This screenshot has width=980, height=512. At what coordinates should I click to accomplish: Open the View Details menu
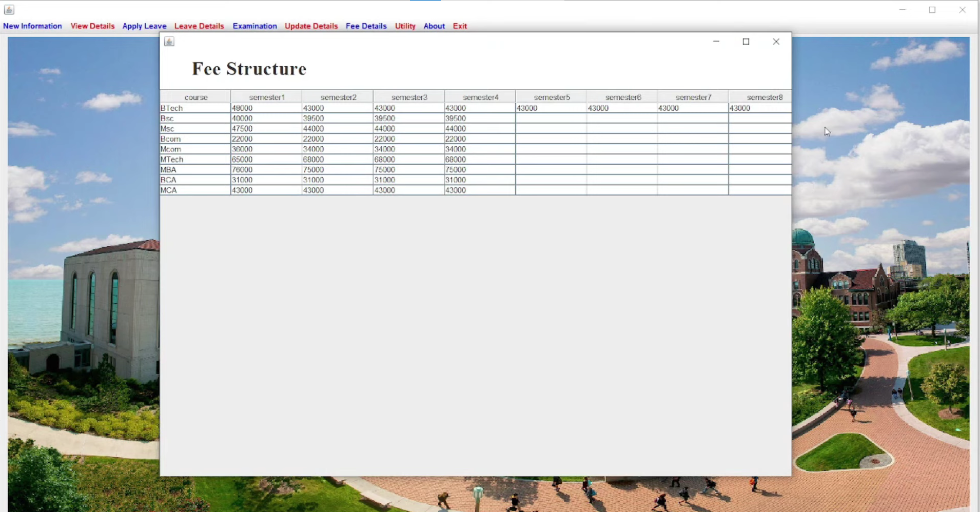coord(92,26)
